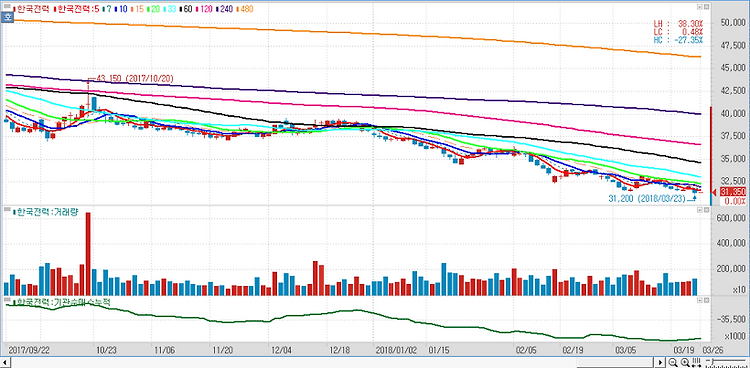
Task: Click the zoom out magnifier icon
Action: coord(673,362)
